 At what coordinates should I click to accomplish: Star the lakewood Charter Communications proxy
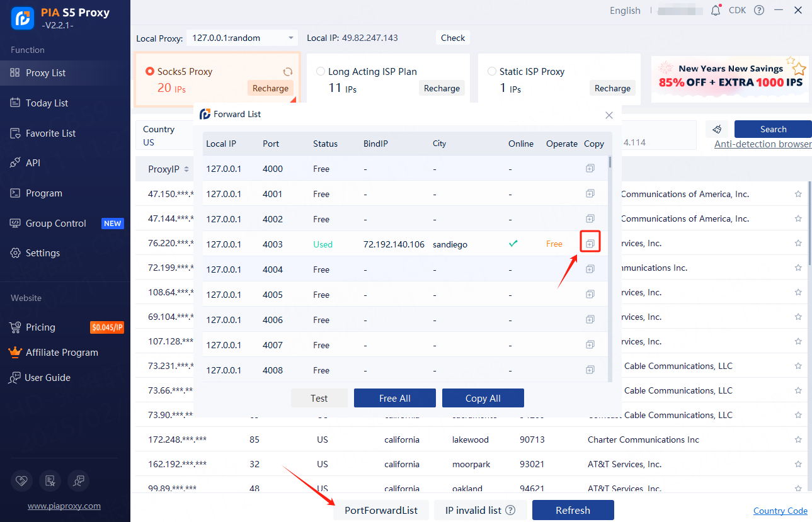click(798, 440)
